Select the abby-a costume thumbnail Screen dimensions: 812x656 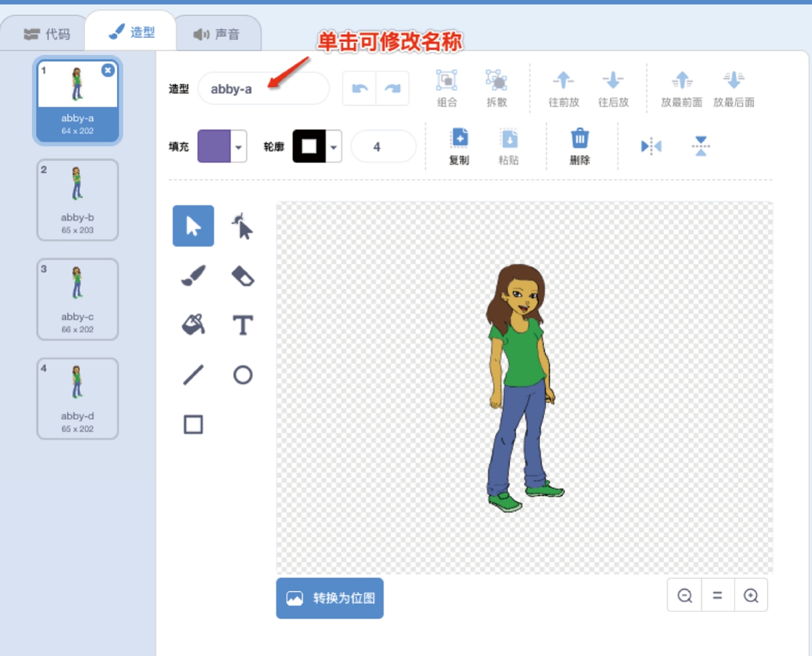[78, 101]
